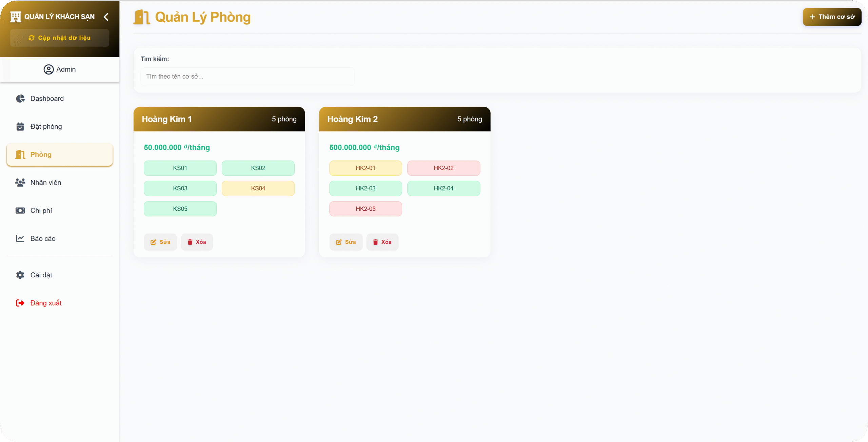Click the Đăng xuất logout icon

[20, 303]
